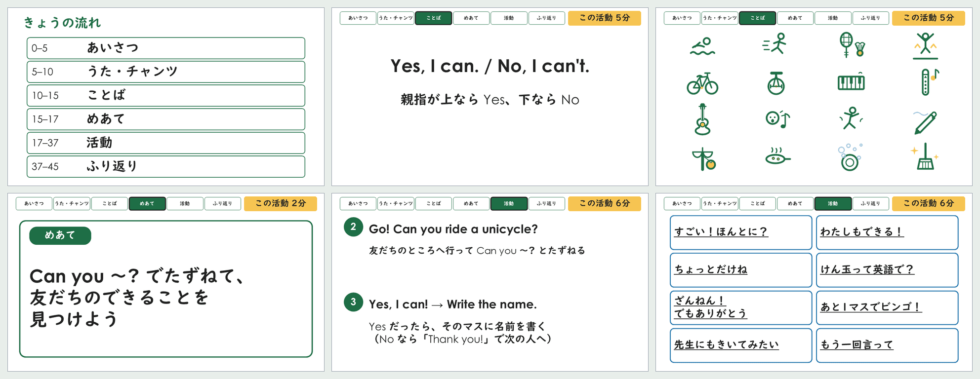Viewport: 980px width, 379px height.
Task: Select the singing face with note icon
Action: (x=777, y=119)
